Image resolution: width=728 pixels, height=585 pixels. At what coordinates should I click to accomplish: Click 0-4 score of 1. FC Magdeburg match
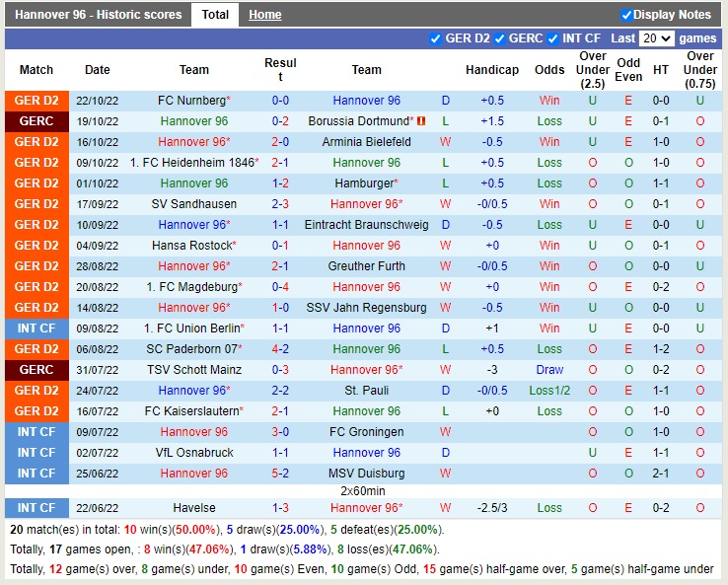coord(280,287)
